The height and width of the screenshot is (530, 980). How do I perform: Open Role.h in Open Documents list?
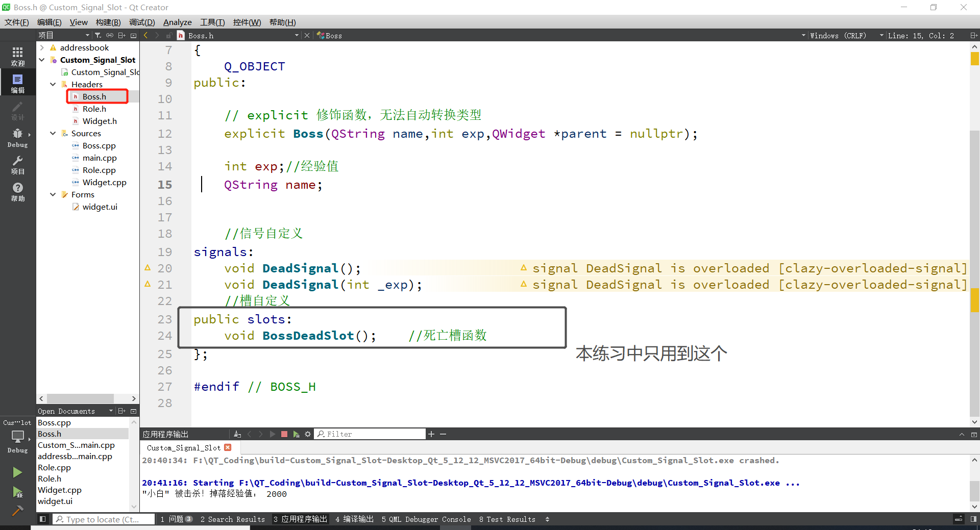[50, 478]
